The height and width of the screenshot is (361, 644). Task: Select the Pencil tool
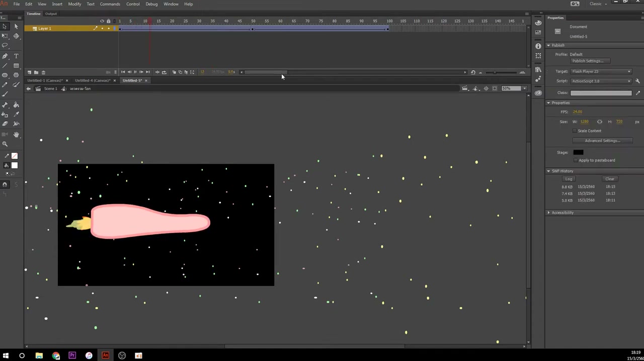coord(5,84)
